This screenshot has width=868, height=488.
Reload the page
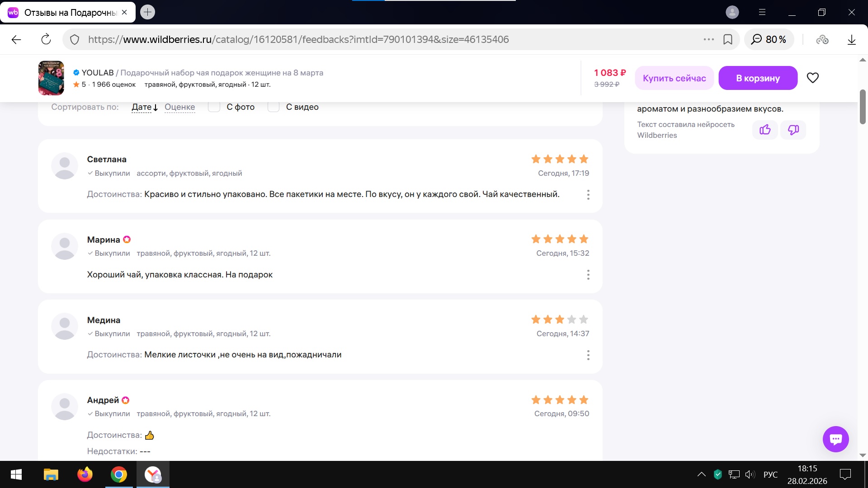click(46, 39)
